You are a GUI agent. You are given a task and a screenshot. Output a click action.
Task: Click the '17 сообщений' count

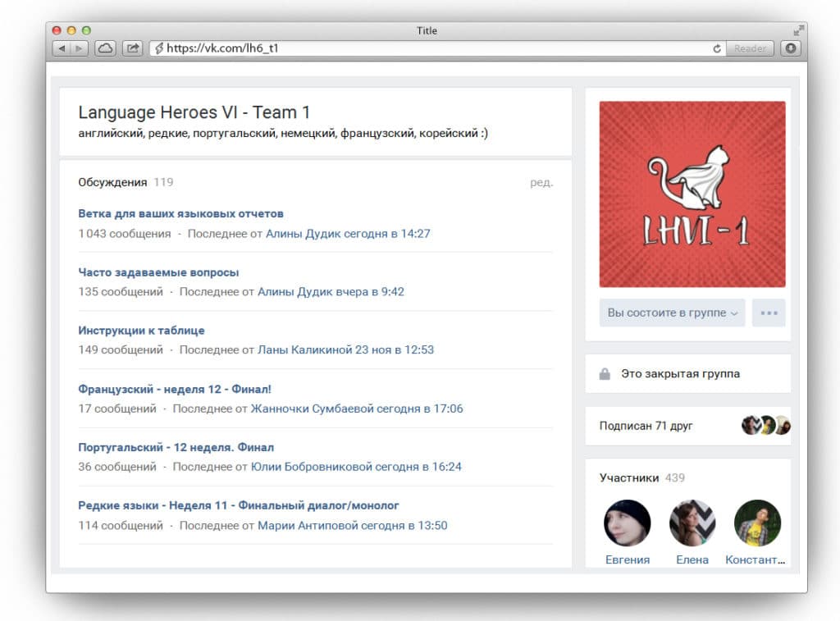(117, 409)
